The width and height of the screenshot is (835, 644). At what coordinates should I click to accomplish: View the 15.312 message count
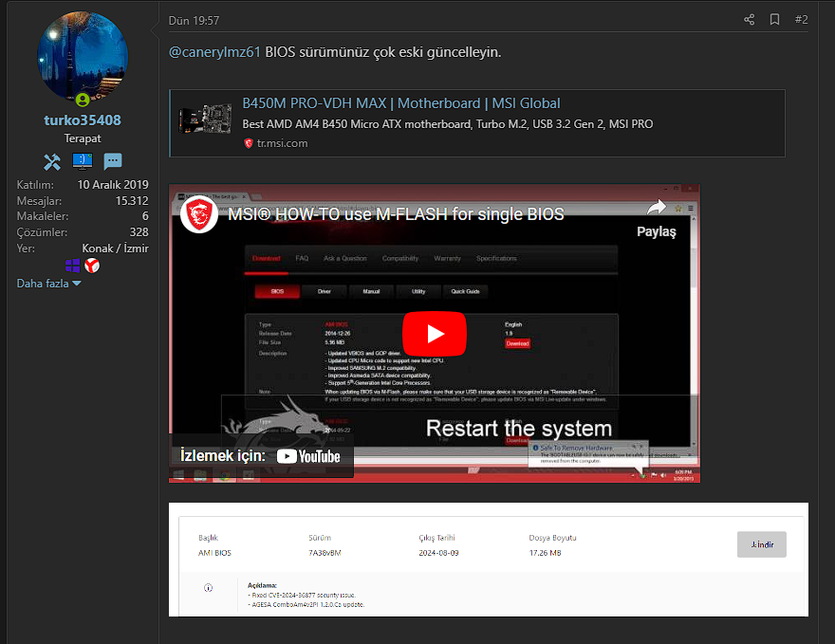(132, 201)
